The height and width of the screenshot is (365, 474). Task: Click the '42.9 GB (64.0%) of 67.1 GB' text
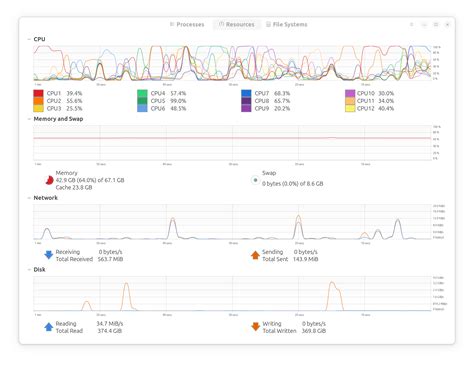click(x=90, y=180)
